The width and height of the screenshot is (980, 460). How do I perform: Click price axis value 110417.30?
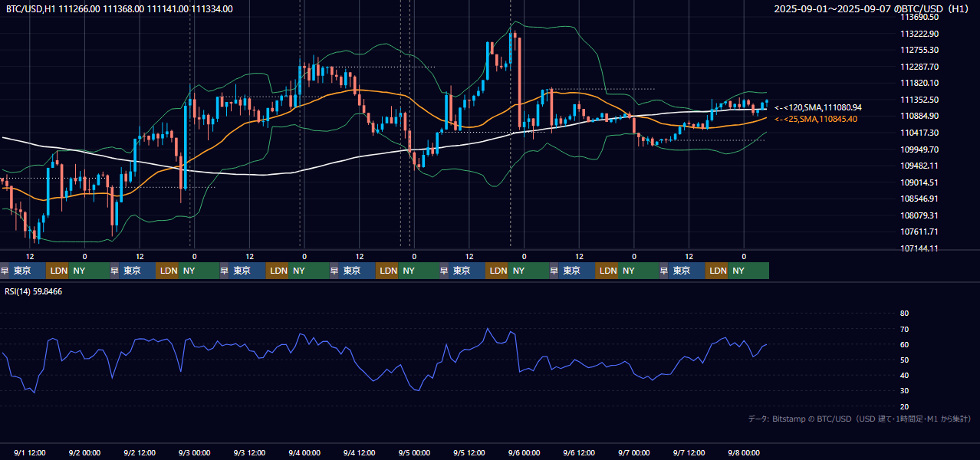coord(919,133)
